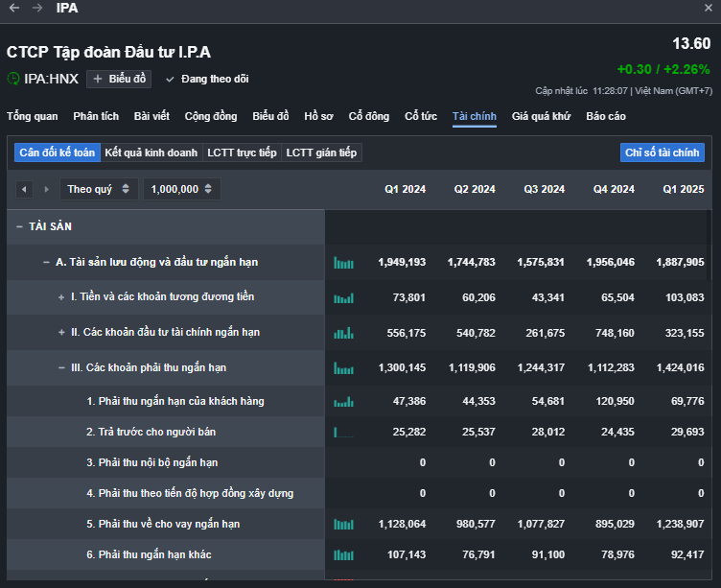Open the 'Cộng đồng' tab
Screen dimensions: 721x588
[211, 116]
